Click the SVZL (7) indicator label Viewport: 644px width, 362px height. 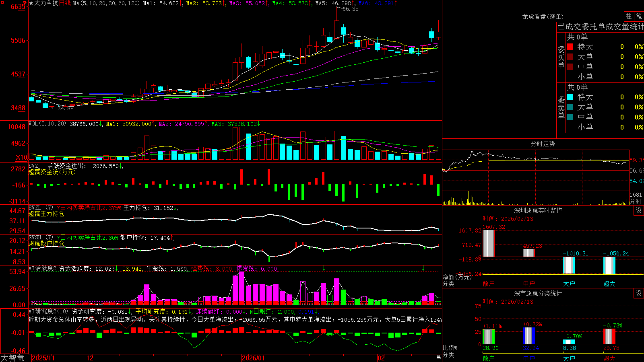click(x=41, y=208)
